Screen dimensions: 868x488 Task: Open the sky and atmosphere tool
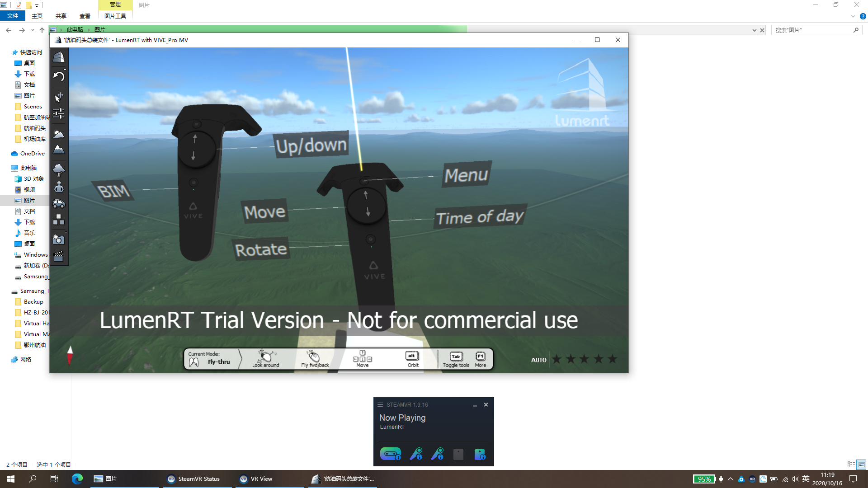(59, 134)
